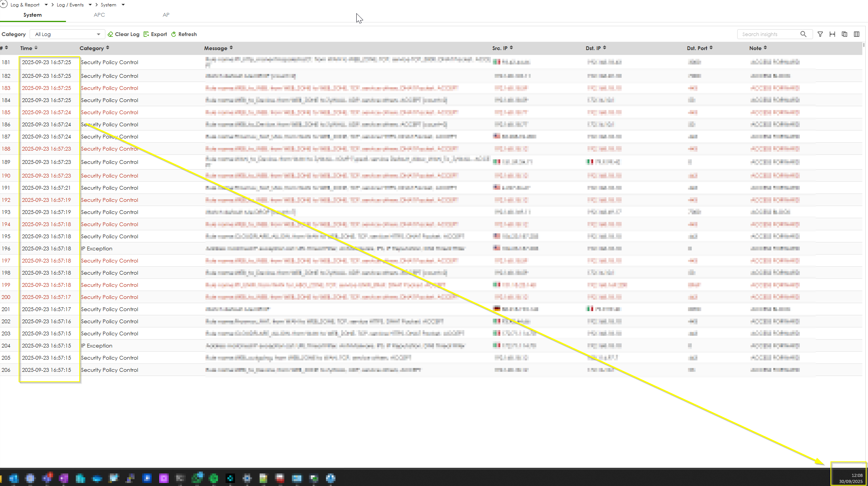Click the Export button
This screenshot has height=486, width=868.
[155, 34]
